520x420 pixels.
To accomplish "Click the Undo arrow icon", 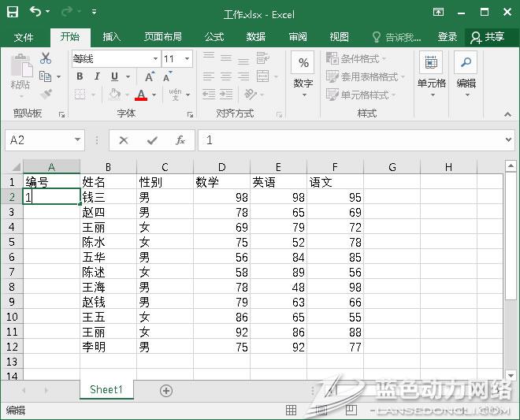I will pyautogui.click(x=35, y=13).
